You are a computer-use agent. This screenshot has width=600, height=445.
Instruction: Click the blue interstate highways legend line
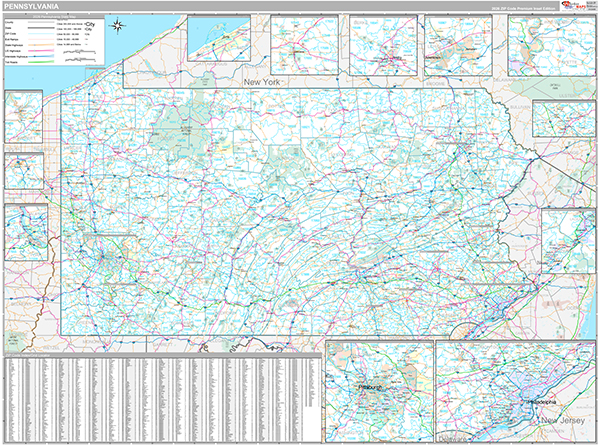coord(40,56)
